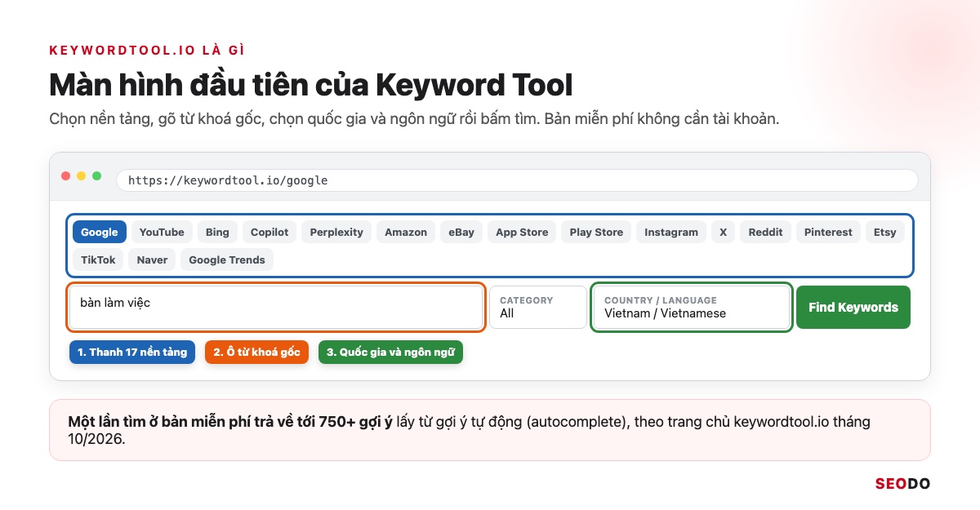
Task: Switch to the Reddit tab
Action: click(765, 232)
